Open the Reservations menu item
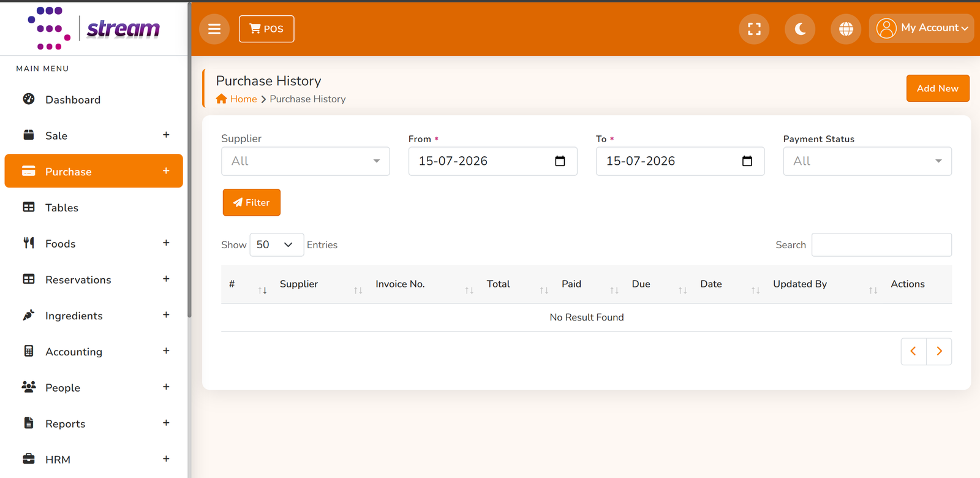The width and height of the screenshot is (980, 478). (94, 279)
